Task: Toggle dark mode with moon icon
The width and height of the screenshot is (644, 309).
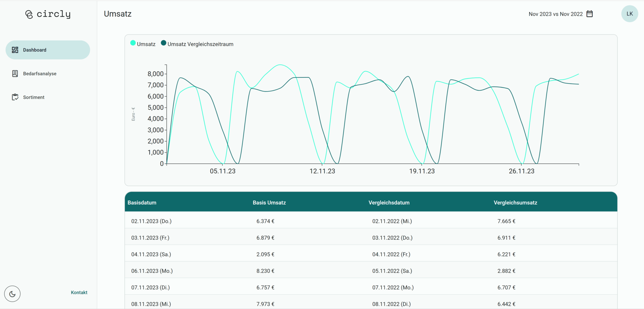Action: pyautogui.click(x=12, y=294)
